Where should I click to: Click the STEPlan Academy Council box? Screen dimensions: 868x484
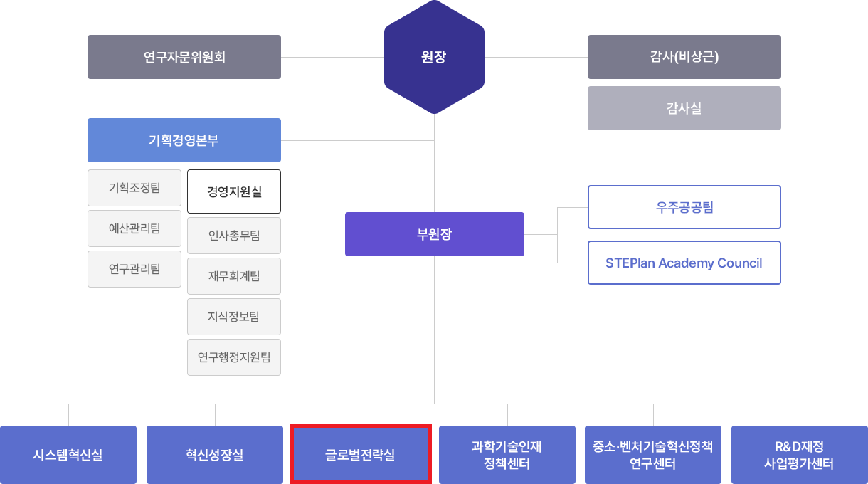click(684, 263)
